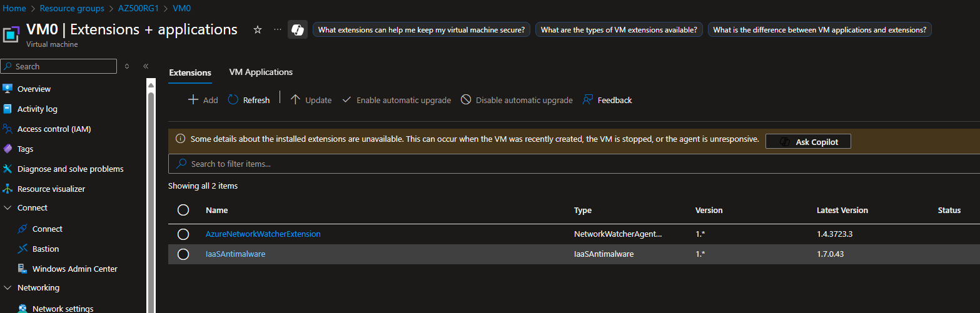Screen dimensions: 980x313
Task: Select the Extensions tab
Action: [x=190, y=72]
